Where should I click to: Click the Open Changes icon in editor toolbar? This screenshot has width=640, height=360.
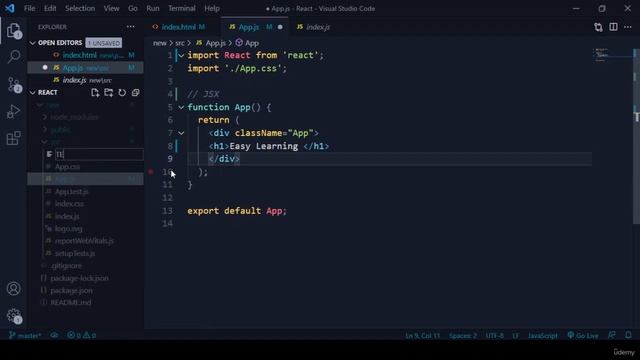pyautogui.click(x=598, y=27)
